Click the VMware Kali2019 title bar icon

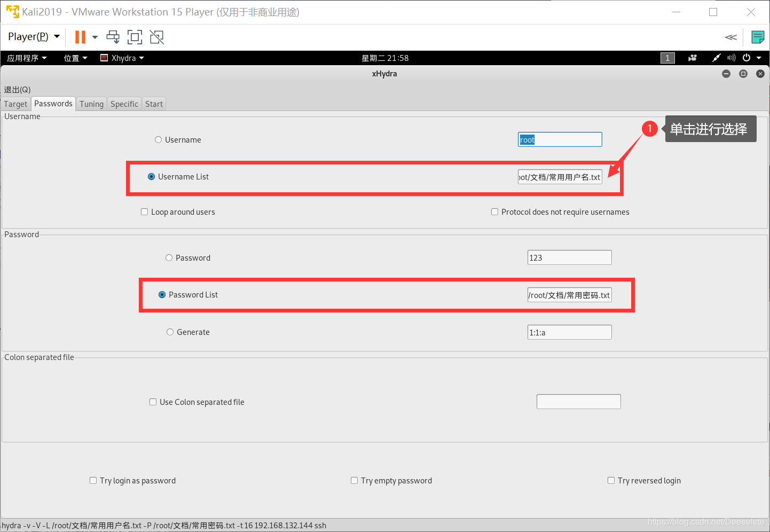click(12, 12)
